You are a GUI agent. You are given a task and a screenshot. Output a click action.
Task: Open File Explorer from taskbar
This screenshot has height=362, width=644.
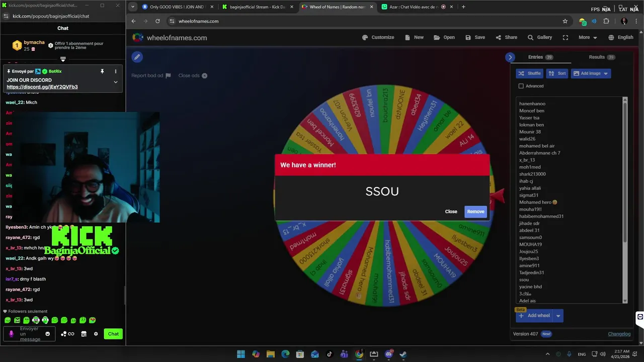click(x=270, y=354)
